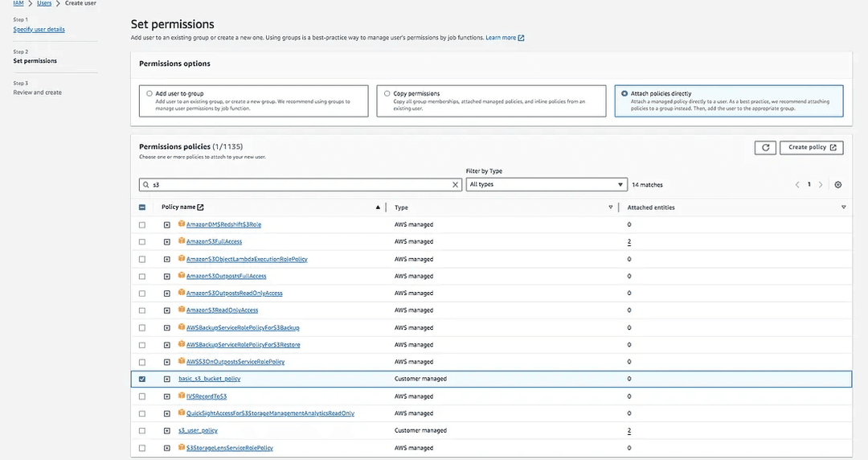The width and height of the screenshot is (868, 460).
Task: Go to next page with the right chevron
Action: [x=821, y=184]
